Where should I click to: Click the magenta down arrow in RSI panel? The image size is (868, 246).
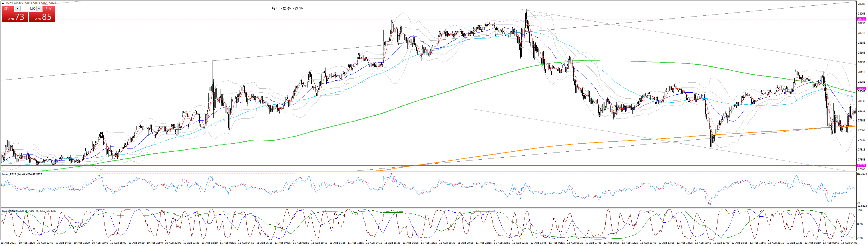click(393, 180)
